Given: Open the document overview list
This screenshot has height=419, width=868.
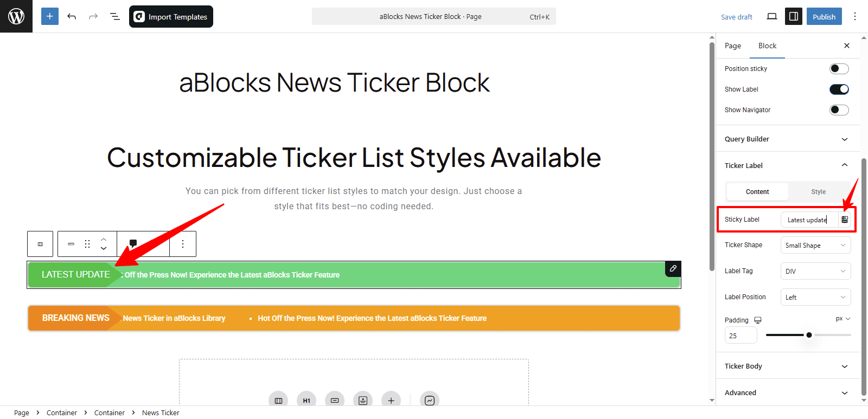Looking at the screenshot, I should pos(115,16).
